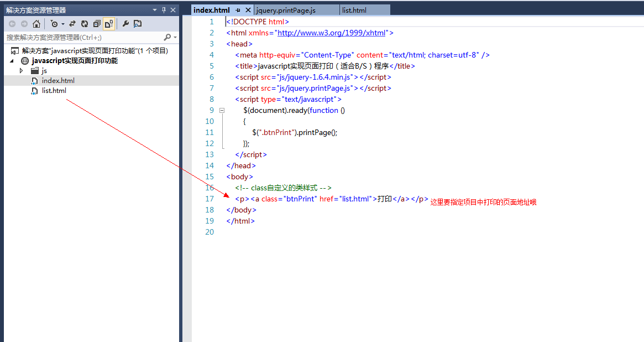Click the list.html file icon in the tree
644x342 pixels.
tap(34, 90)
